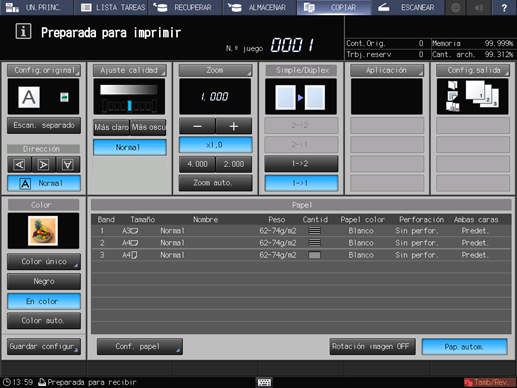Set original direction to upside-down A
517x388 pixels.
click(68, 165)
